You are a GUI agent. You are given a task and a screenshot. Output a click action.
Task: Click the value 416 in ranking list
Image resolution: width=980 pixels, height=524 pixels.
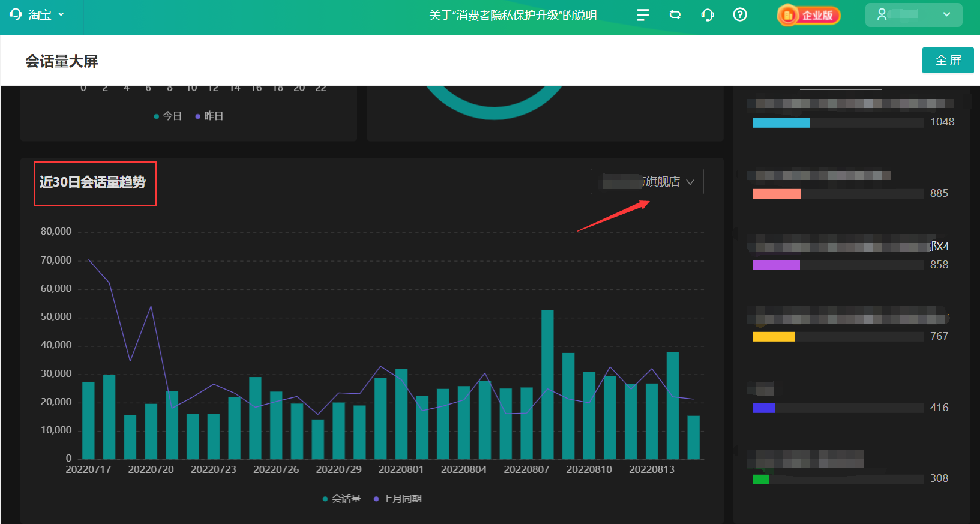point(939,408)
